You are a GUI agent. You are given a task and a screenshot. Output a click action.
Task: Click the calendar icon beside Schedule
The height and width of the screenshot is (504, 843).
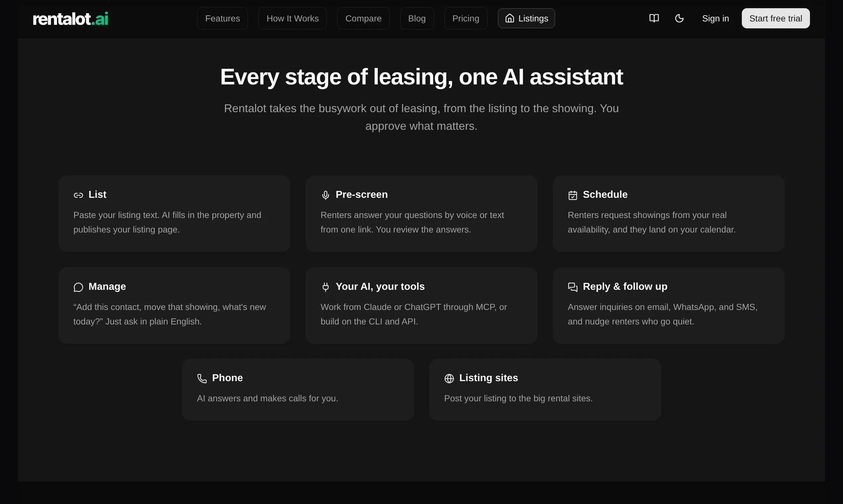tap(573, 195)
